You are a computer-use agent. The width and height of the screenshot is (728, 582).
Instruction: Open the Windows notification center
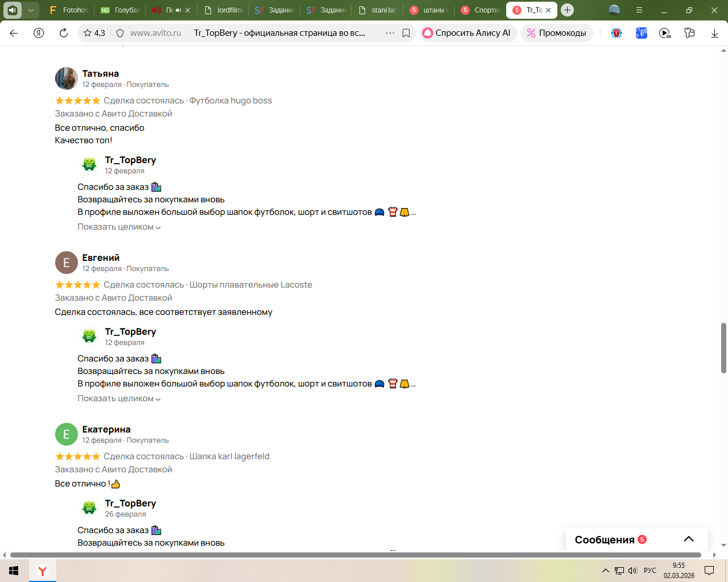click(x=709, y=571)
